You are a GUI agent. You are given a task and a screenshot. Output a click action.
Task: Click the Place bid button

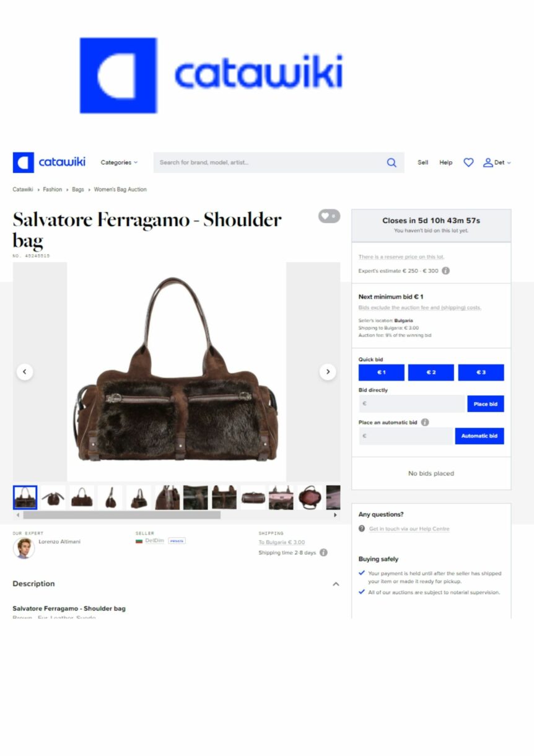pyautogui.click(x=486, y=404)
